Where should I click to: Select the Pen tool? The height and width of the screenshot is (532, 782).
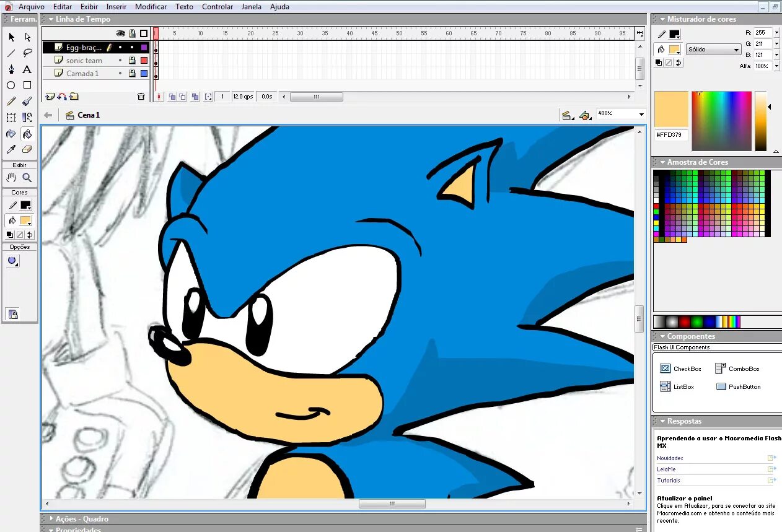click(11, 69)
